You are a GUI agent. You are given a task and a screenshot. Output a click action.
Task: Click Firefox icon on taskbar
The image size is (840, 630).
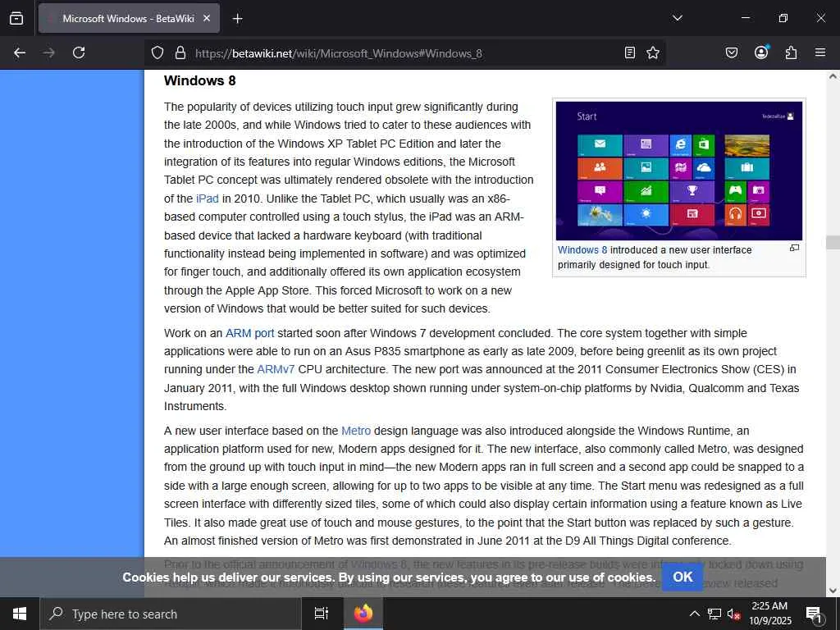pyautogui.click(x=363, y=614)
